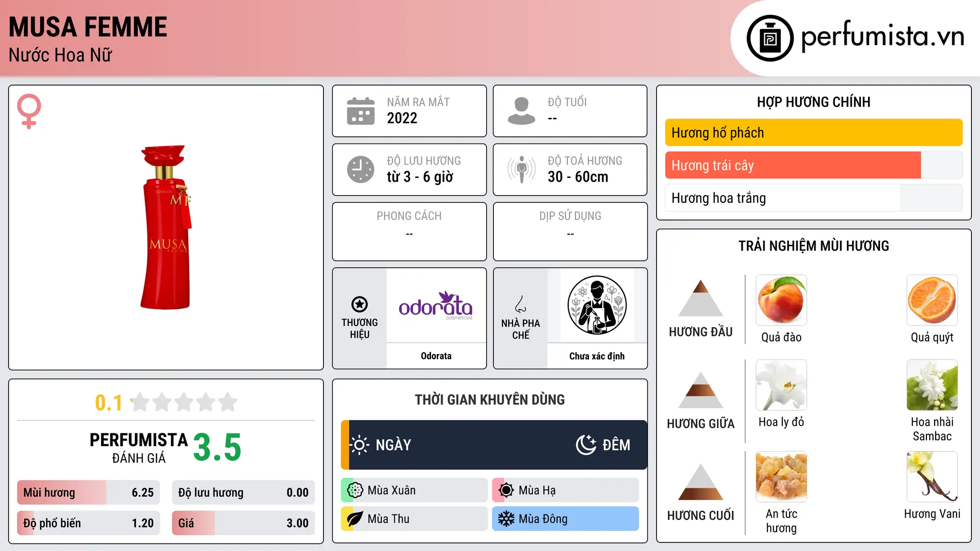
Task: Click the Dịp sử dụng card
Action: coord(570,231)
